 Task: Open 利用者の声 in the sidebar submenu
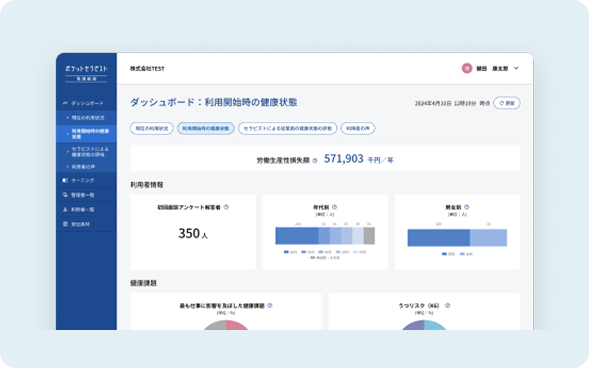(86, 166)
